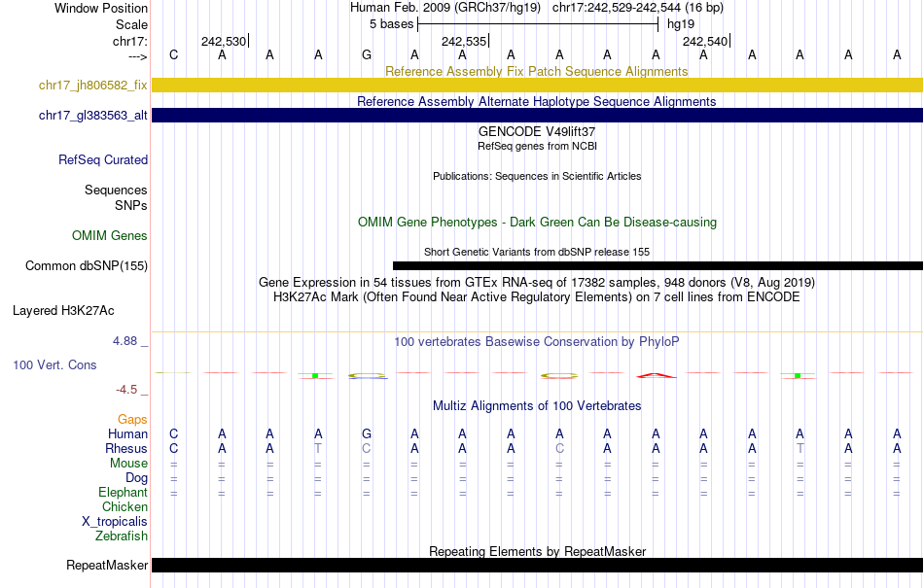Click the black dbSNP variant bar
The height and width of the screenshot is (588, 924).
pos(657,266)
